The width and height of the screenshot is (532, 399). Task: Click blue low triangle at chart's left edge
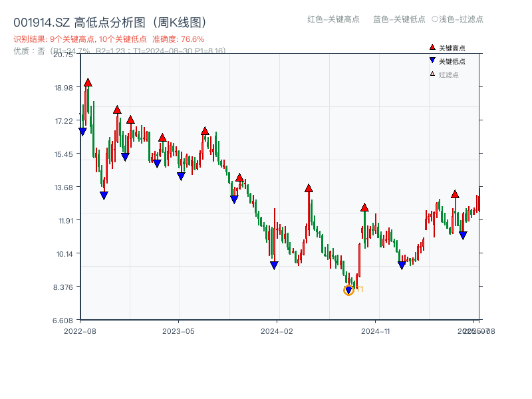[82, 132]
